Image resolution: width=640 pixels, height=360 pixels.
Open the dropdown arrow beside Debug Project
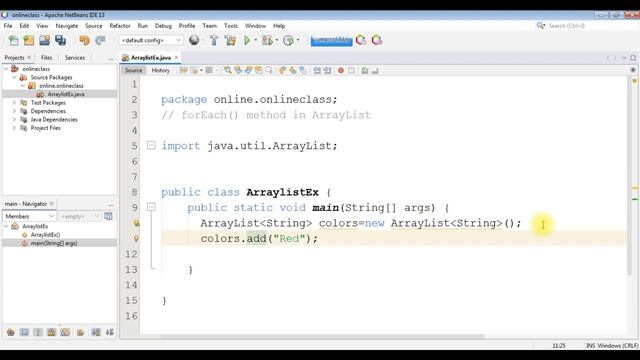277,40
